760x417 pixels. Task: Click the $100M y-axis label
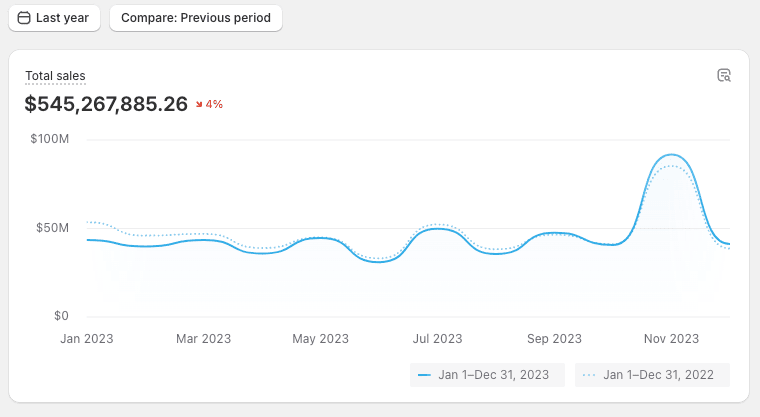[50, 139]
